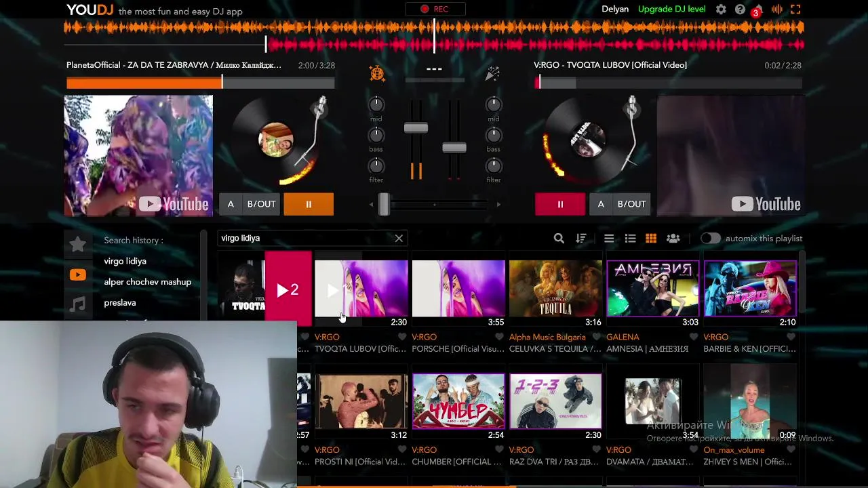Favorite PORSCHE track with heart icon
The width and height of the screenshot is (868, 488).
500,337
